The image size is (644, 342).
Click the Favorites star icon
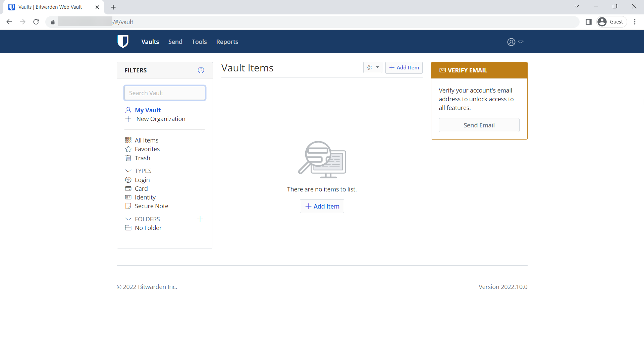[x=128, y=149]
